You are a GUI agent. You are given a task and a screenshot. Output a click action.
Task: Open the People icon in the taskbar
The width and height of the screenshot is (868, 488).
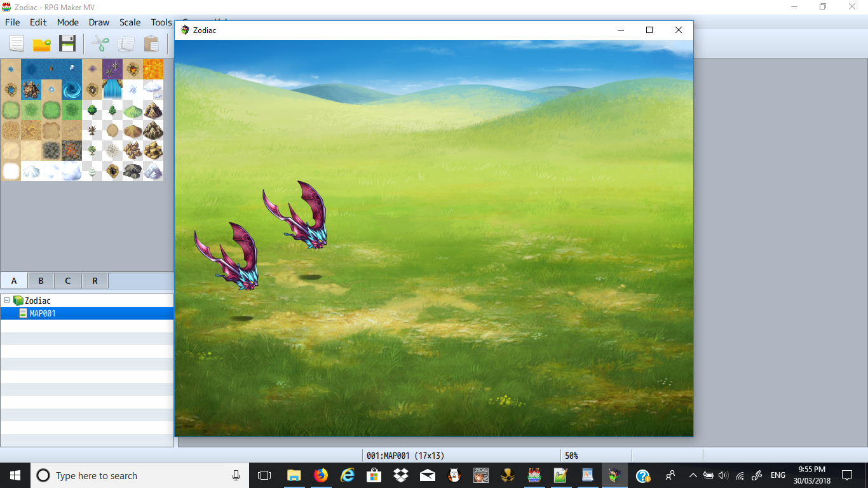pyautogui.click(x=670, y=475)
